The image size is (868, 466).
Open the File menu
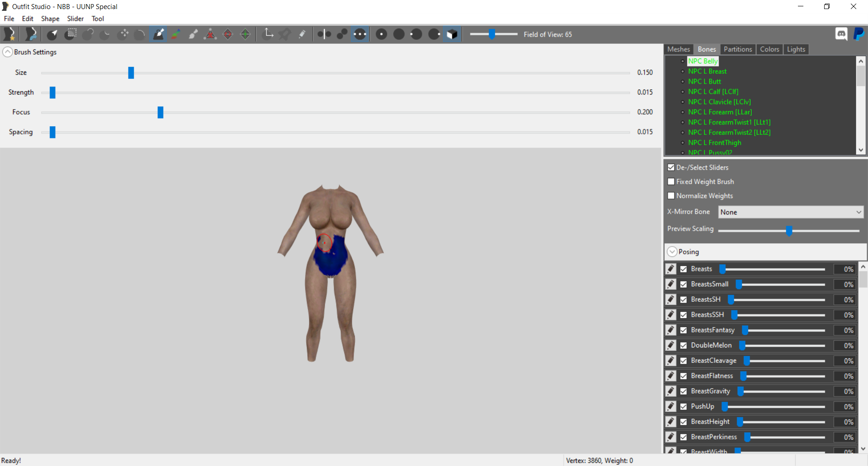coord(9,19)
